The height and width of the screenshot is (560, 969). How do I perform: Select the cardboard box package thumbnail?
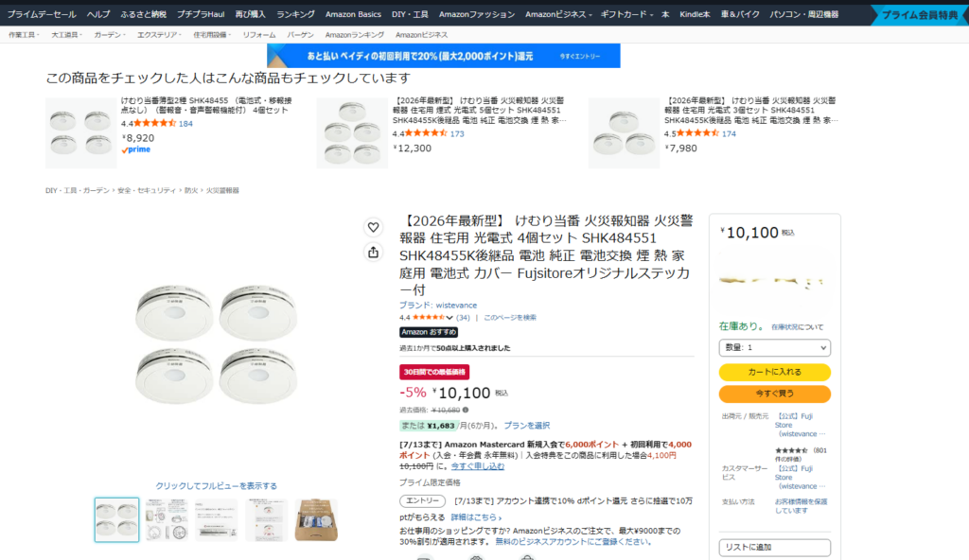(316, 520)
